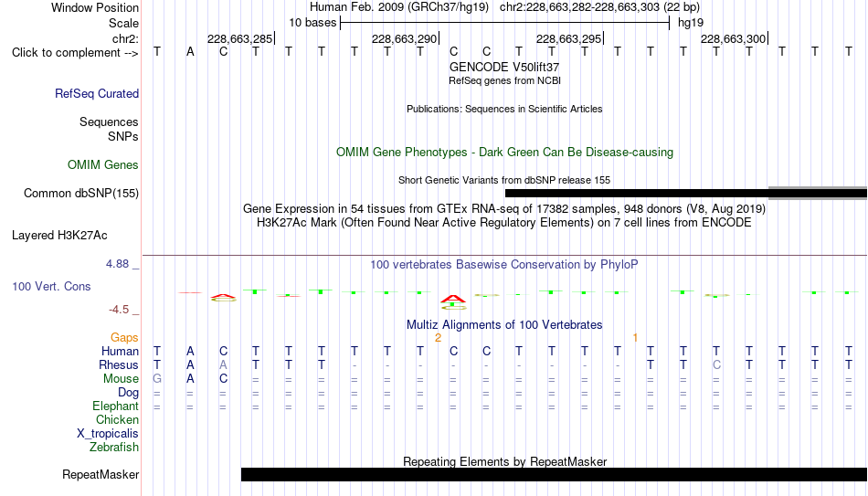Click 'Short Genetic Variants from dbSNP release 155'
Screen dimensions: 868x496
point(504,180)
